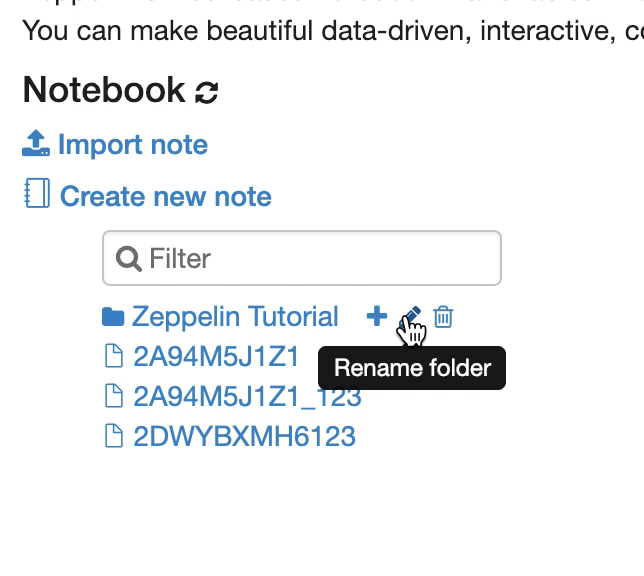
Task: Click the file icon next to 2A94M5J1Z1
Action: 114,356
